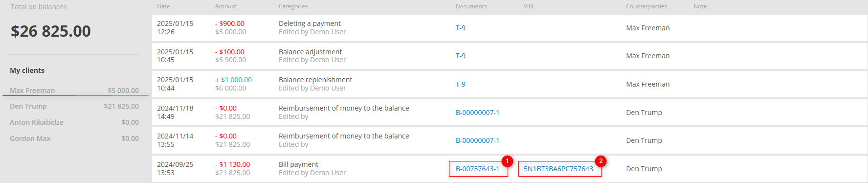Click date 2025/01/15 10:44
The height and width of the screenshot is (183, 868).
[175, 84]
